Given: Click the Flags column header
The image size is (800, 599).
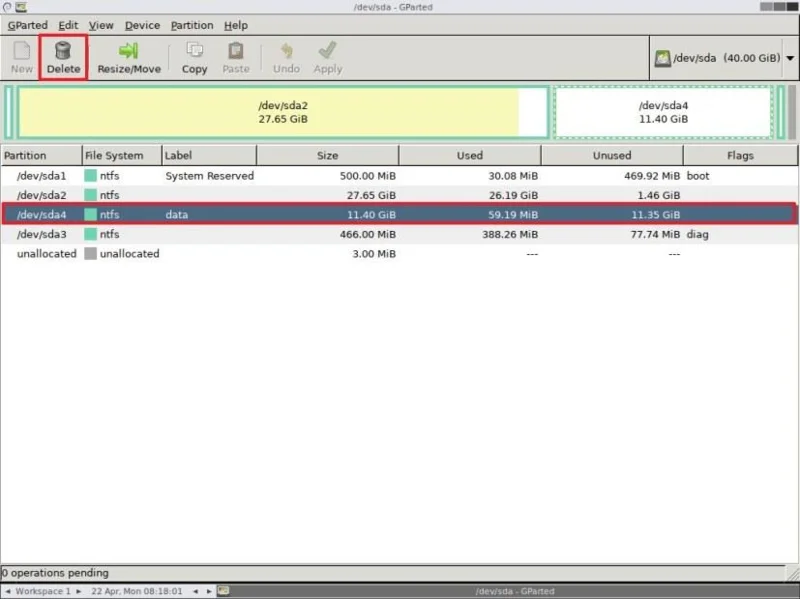Looking at the screenshot, I should [x=740, y=155].
